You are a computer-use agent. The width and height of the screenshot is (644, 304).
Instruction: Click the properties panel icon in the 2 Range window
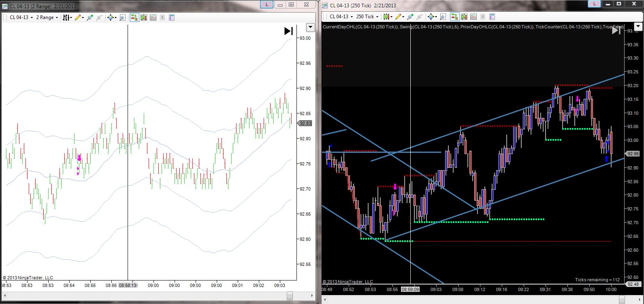(x=171, y=17)
